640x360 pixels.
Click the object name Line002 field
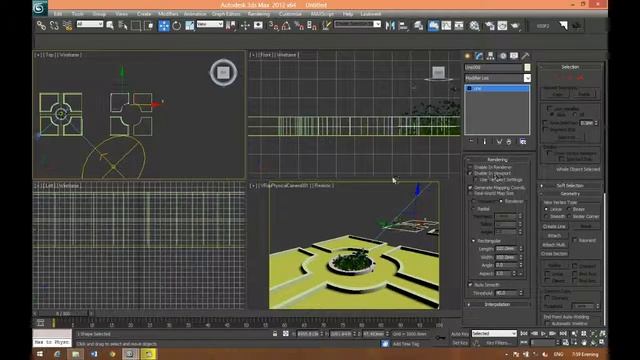(493, 67)
